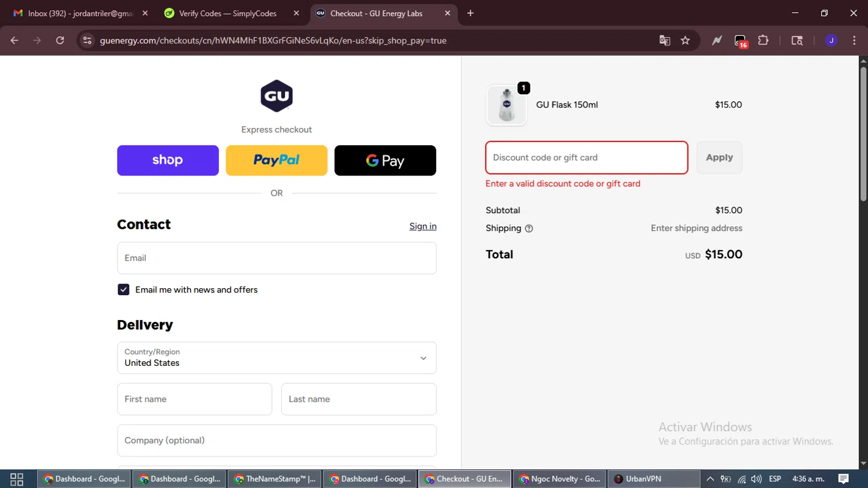
Task: Expand the Country/Region dropdown
Action: [277, 358]
